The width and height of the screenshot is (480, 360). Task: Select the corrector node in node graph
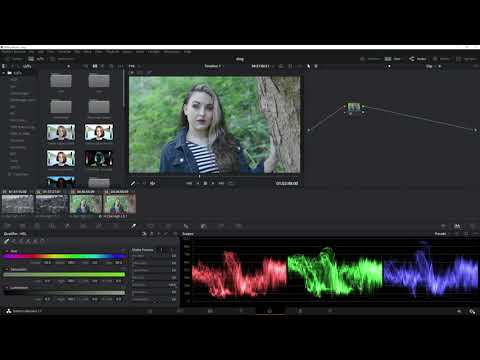354,107
